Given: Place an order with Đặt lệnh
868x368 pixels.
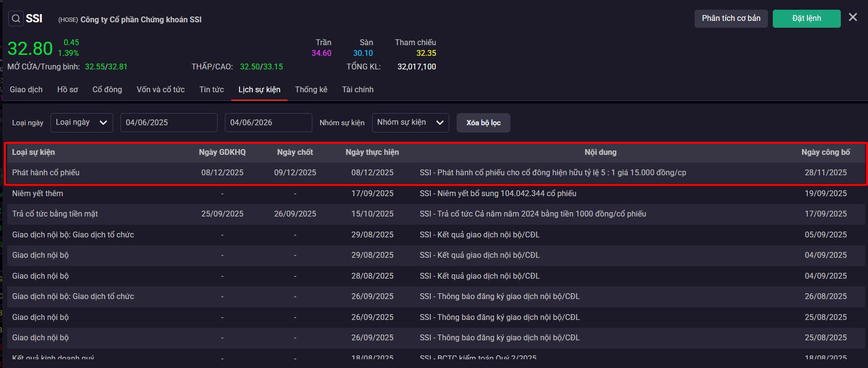Looking at the screenshot, I should click(807, 18).
